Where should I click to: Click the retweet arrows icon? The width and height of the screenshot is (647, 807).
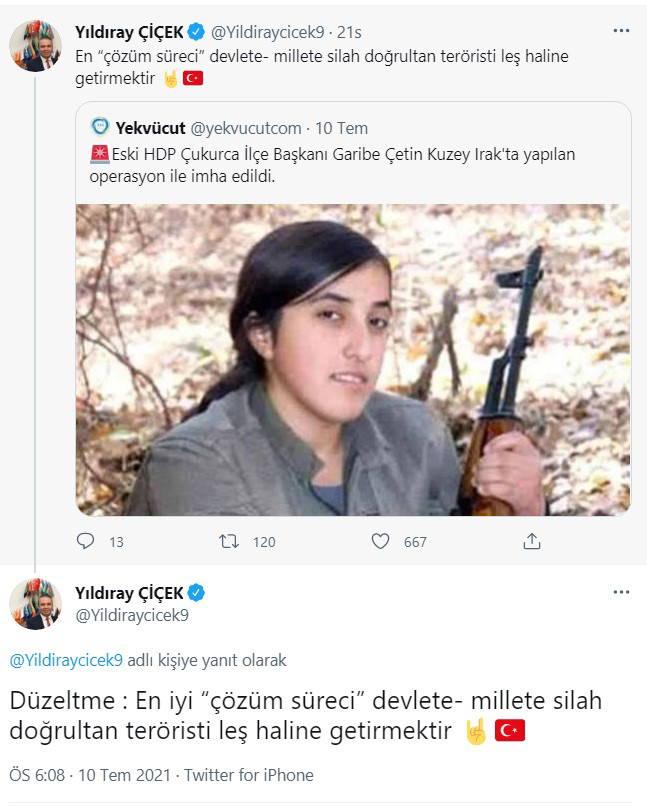229,541
